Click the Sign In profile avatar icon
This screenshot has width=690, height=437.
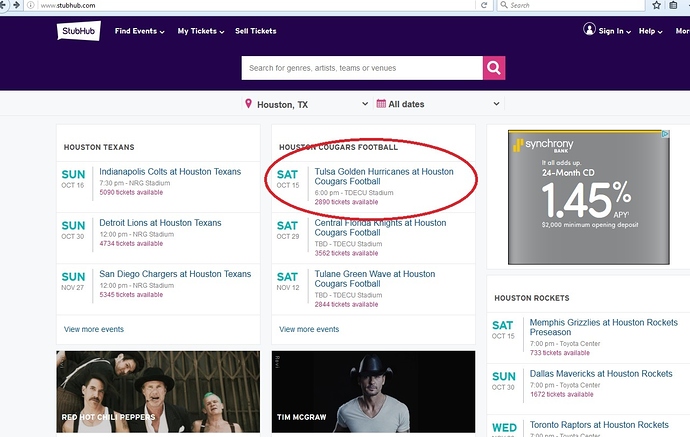coord(589,29)
